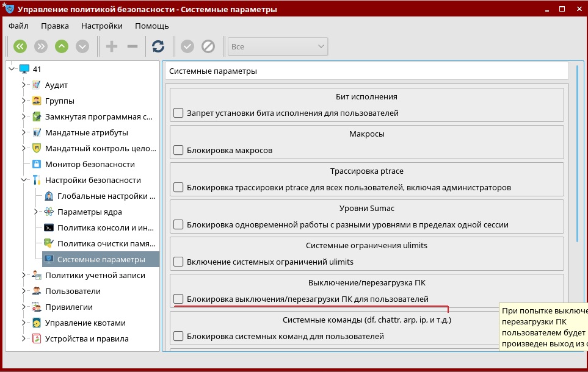Select the Управление квотами icon
Screen dimensions: 588x372
coord(37,323)
